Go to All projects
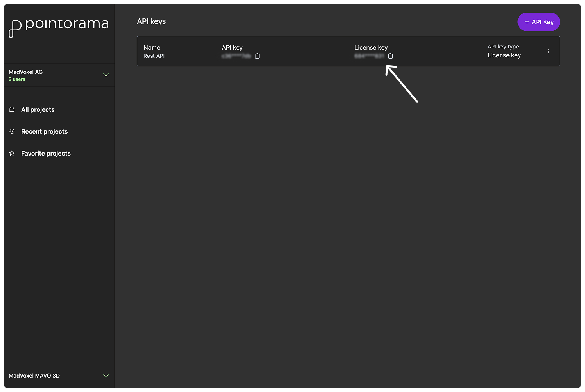Image resolution: width=585 pixels, height=392 pixels. point(38,110)
